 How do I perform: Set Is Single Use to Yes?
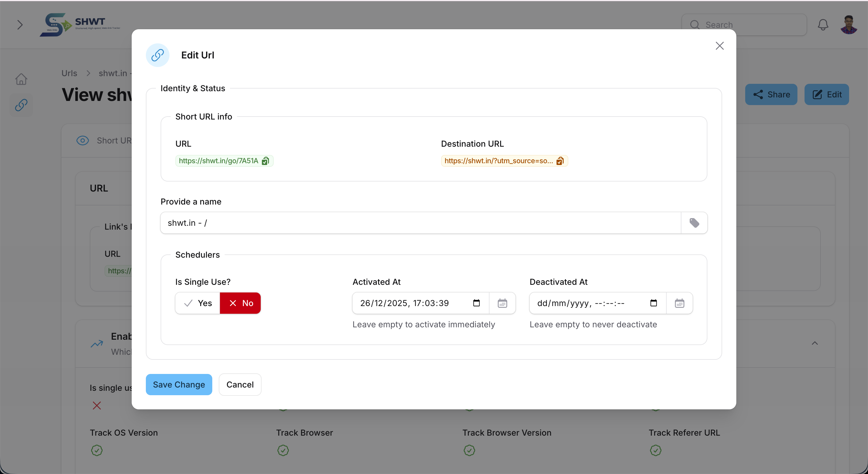198,303
